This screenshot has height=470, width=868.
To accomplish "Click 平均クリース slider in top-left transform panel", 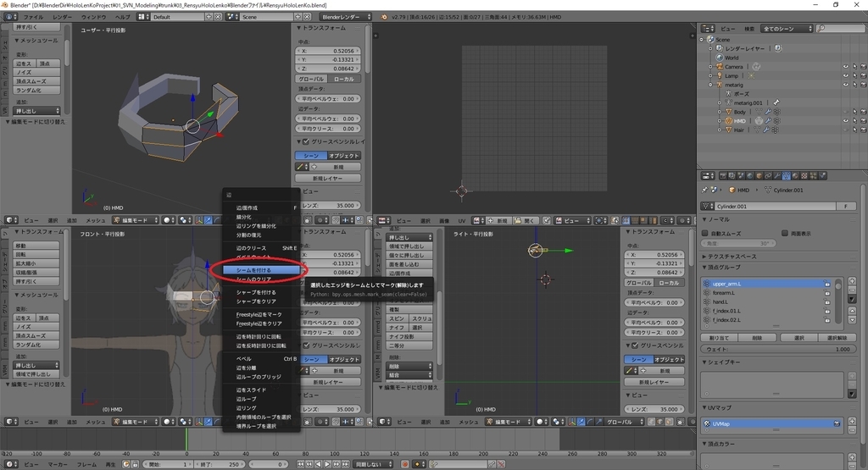I will [x=328, y=129].
